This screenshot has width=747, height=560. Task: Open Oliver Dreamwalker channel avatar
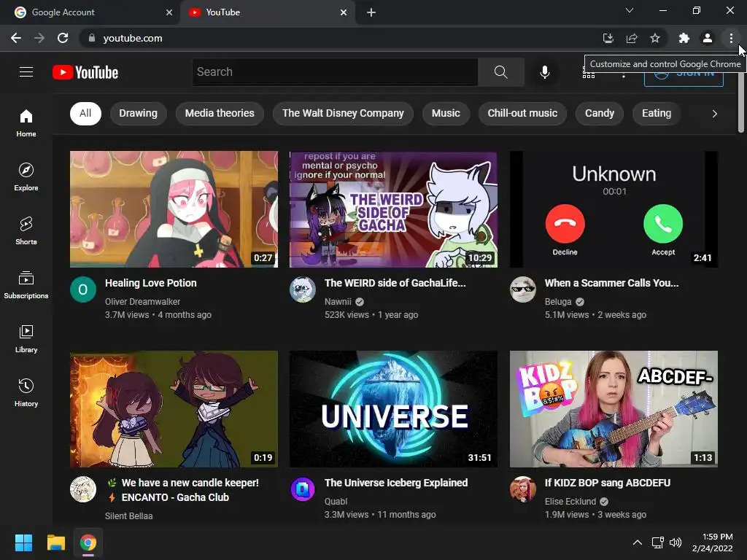[x=83, y=289]
